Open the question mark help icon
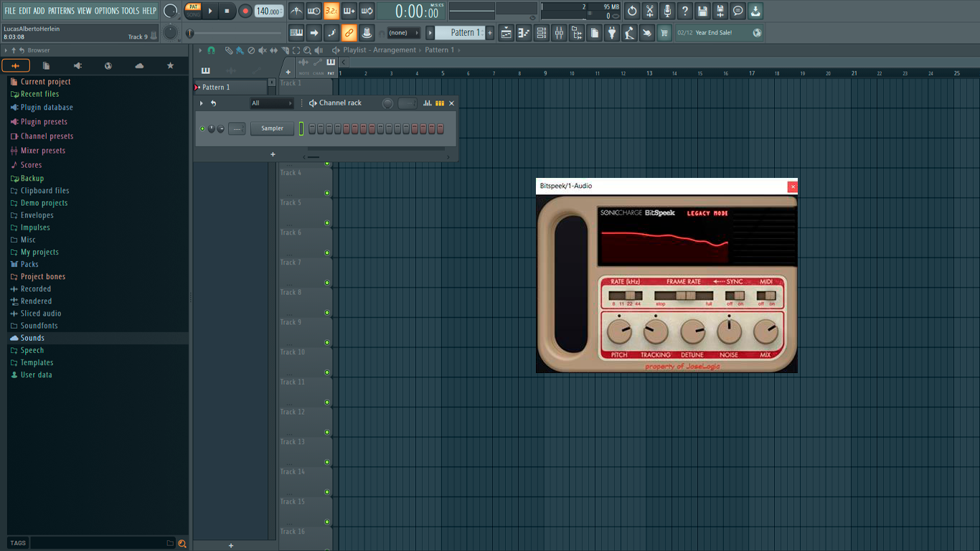980x551 pixels. (x=685, y=11)
